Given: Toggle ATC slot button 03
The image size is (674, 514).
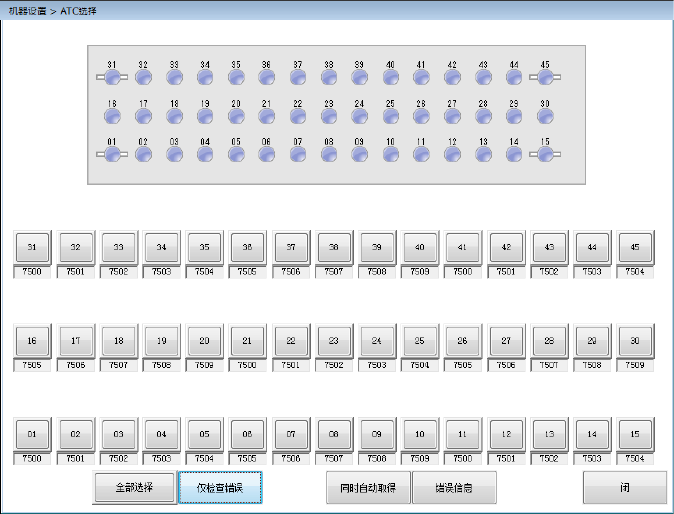Looking at the screenshot, I should pyautogui.click(x=119, y=434).
